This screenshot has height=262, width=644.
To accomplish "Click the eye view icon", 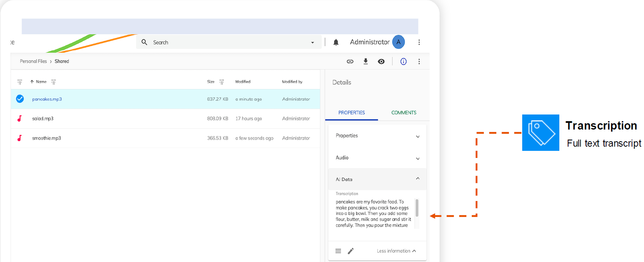I will [381, 61].
